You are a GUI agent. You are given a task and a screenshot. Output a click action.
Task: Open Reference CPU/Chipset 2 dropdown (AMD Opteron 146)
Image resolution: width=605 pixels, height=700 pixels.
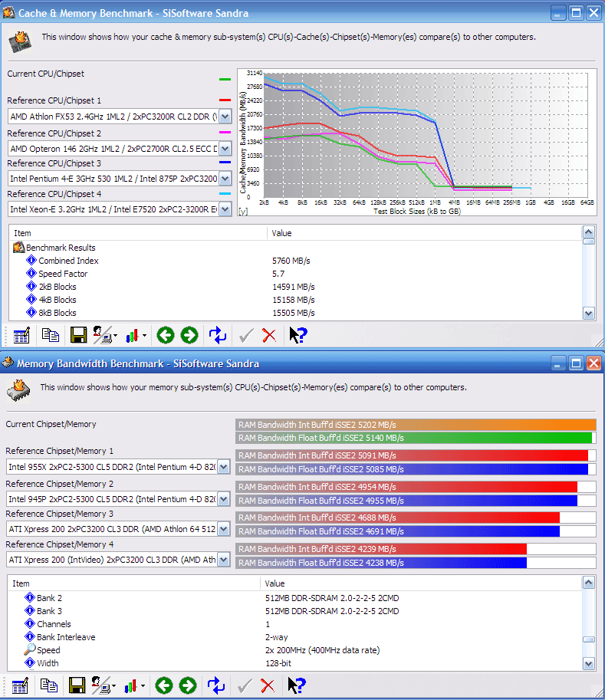[x=225, y=149]
